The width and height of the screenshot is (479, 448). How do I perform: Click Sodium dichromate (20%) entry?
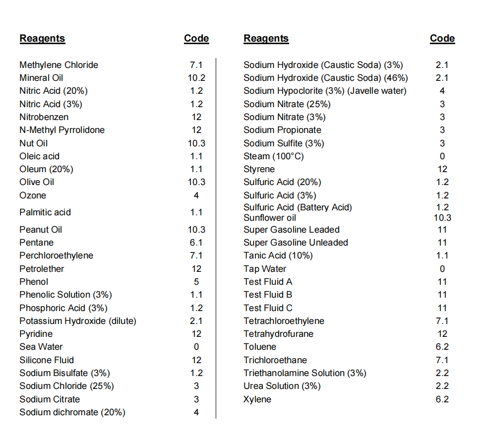pyautogui.click(x=72, y=413)
